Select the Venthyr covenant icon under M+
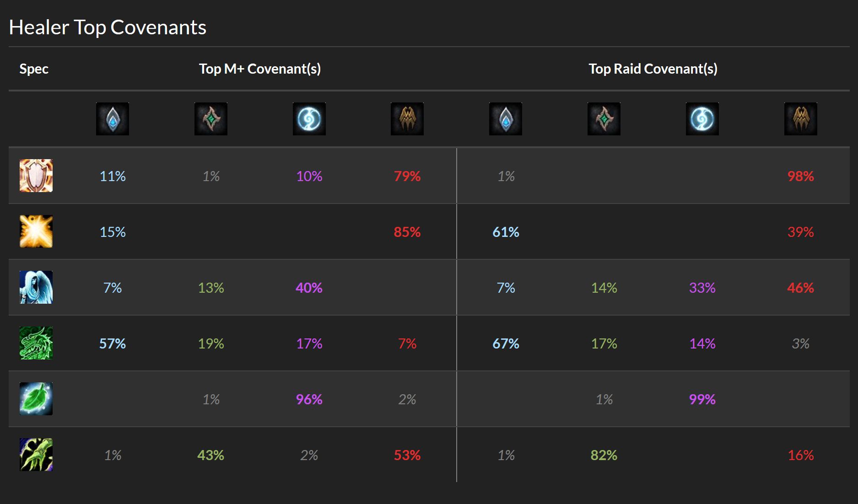This screenshot has width=858, height=504. [407, 119]
